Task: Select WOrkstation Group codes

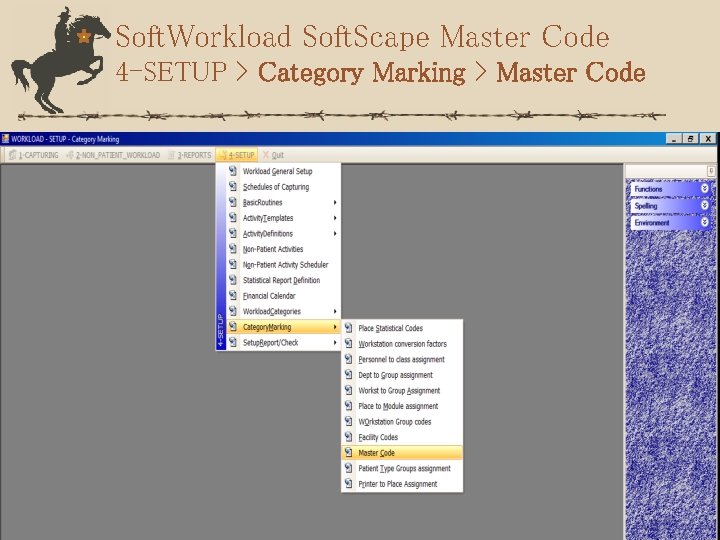Action: pos(402,422)
